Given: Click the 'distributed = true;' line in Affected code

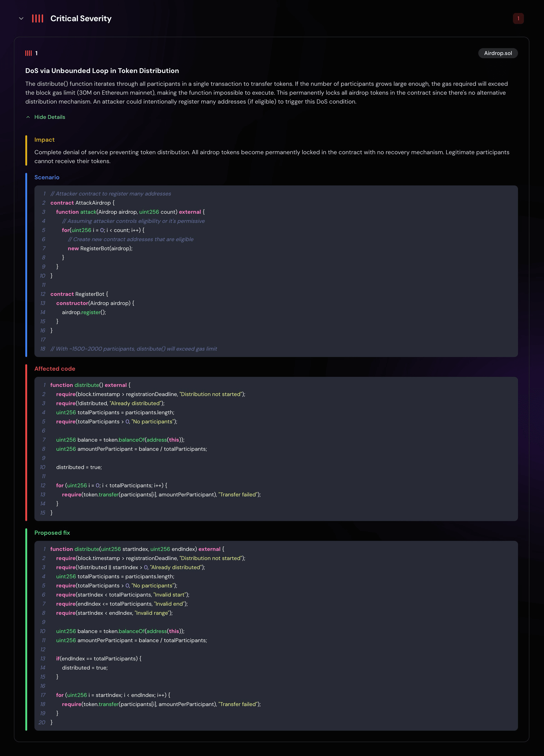Looking at the screenshot, I should (79, 467).
